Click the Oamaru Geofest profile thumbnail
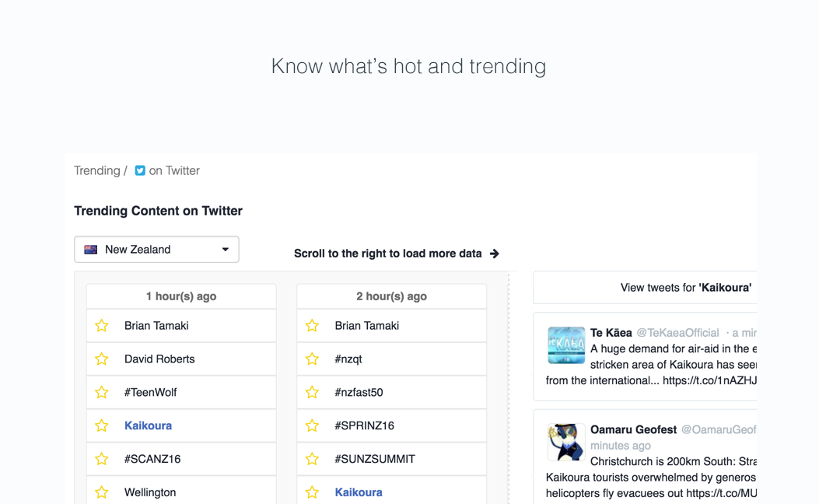This screenshot has height=504, width=819. [566, 442]
